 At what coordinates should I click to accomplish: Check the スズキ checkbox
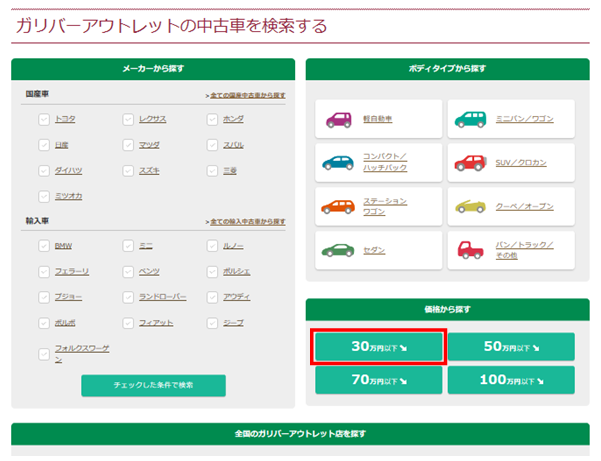tap(128, 171)
